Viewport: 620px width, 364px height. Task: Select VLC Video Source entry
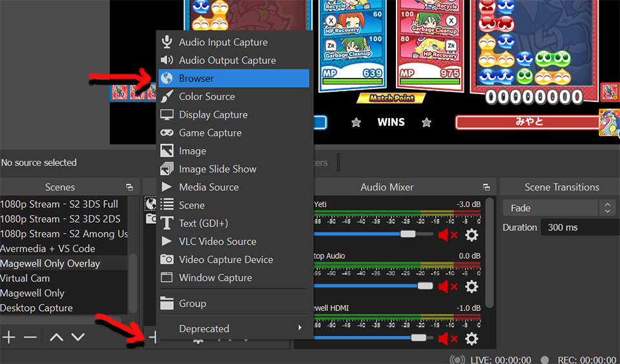pos(233,241)
